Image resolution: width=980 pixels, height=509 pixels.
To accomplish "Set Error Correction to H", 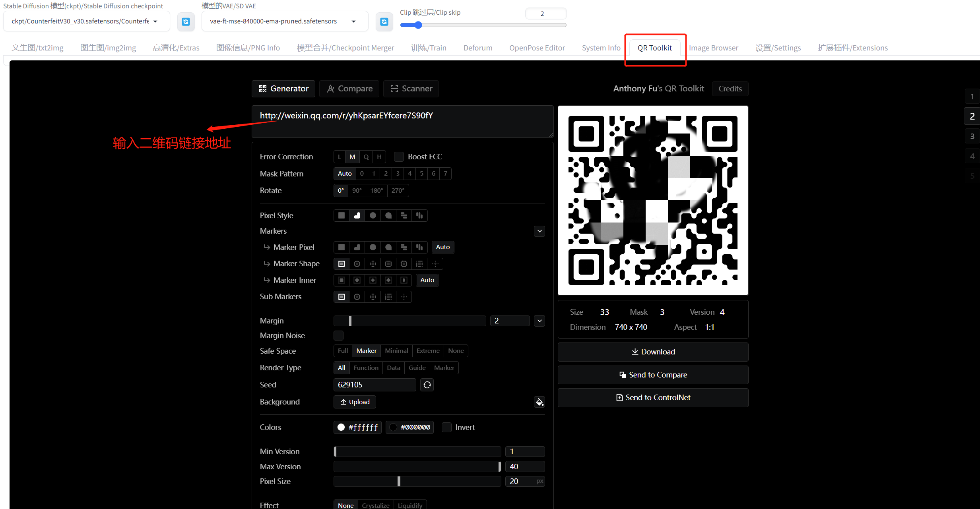I will 379,157.
